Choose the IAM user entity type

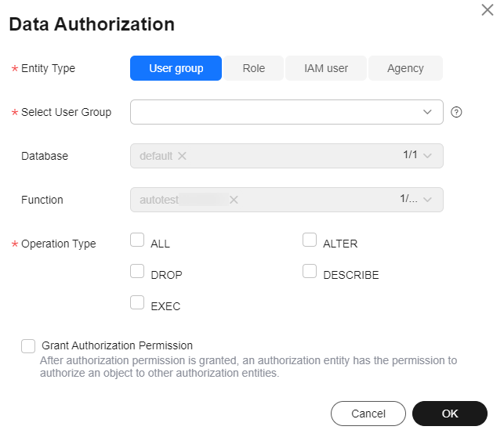326,68
